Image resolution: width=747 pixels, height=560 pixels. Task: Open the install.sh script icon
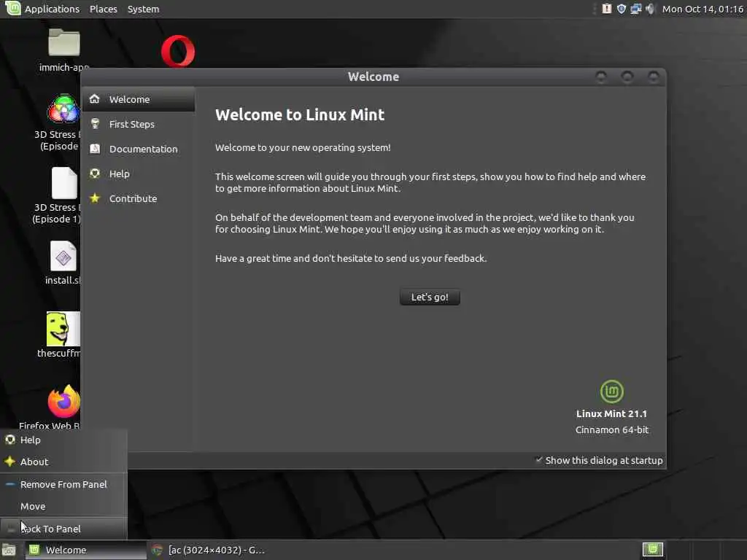tap(63, 256)
